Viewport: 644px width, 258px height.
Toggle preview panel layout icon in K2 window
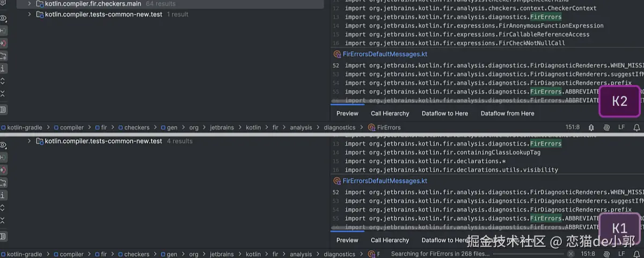click(3, 110)
